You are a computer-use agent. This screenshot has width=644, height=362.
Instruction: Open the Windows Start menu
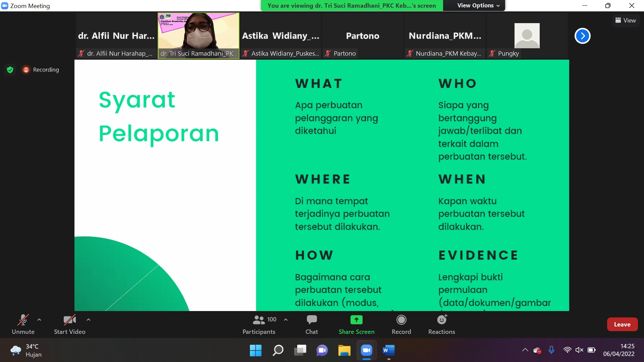pyautogui.click(x=256, y=350)
